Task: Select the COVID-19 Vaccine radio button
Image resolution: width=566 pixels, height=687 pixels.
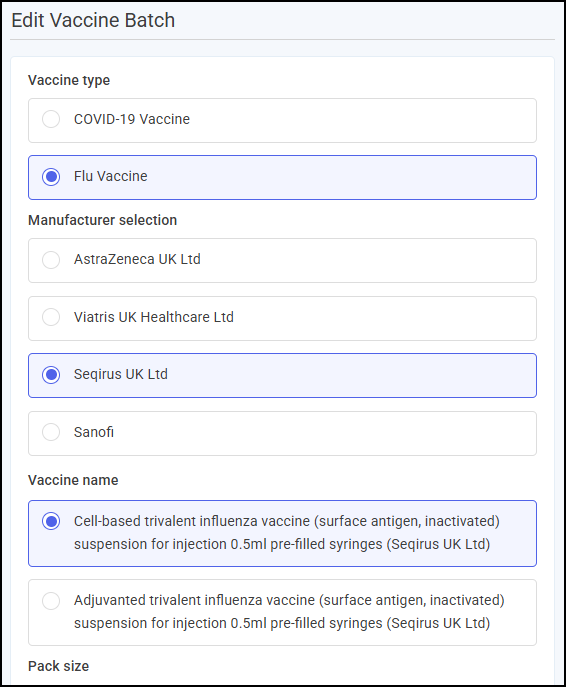Action: point(51,119)
